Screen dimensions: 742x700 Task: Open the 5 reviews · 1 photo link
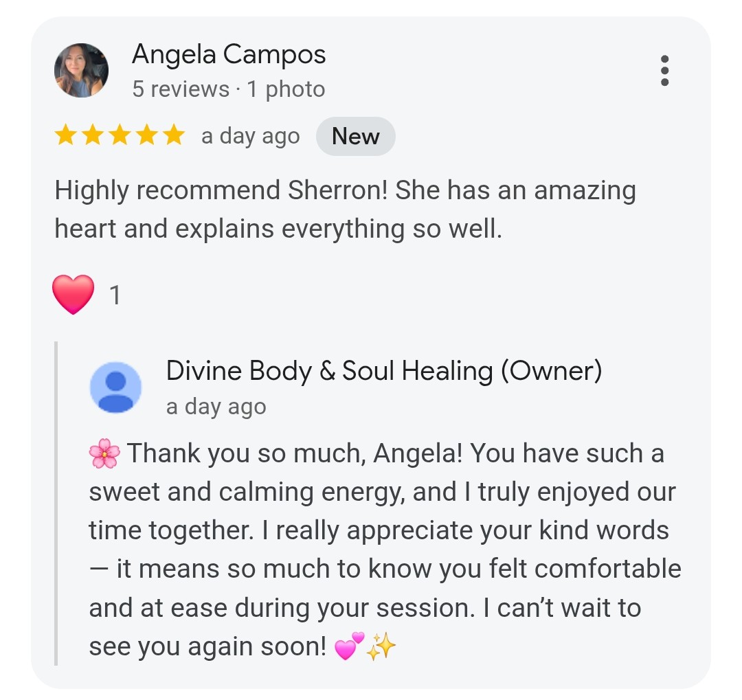[x=229, y=89]
